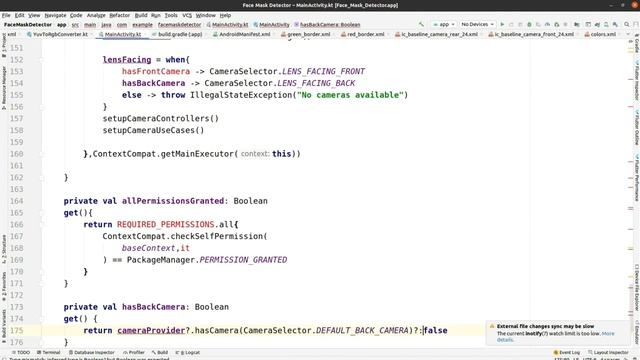Click the Attach Debugger to Android Process icon

(x=556, y=24)
